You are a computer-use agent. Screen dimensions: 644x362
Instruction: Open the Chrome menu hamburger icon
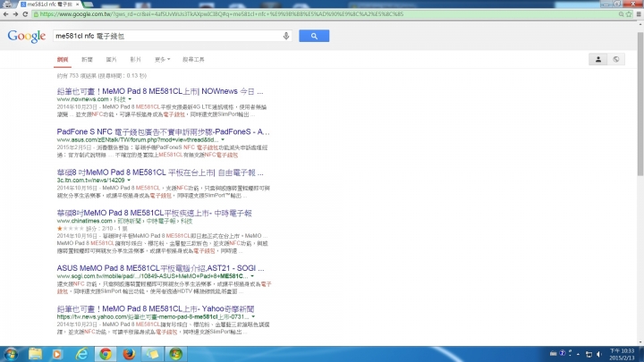click(x=639, y=14)
